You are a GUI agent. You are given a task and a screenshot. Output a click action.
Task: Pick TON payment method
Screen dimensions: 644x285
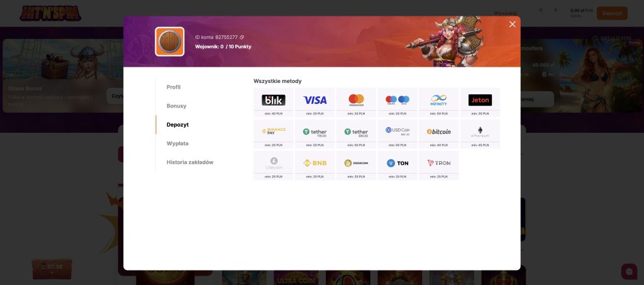[x=397, y=165]
